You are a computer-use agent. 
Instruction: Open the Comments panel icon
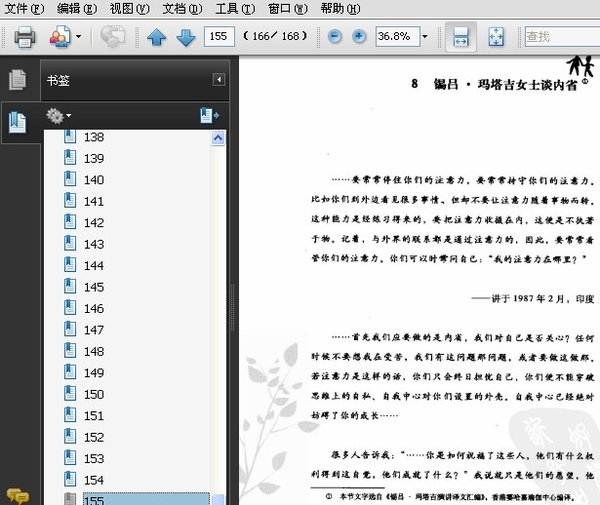[x=18, y=496]
